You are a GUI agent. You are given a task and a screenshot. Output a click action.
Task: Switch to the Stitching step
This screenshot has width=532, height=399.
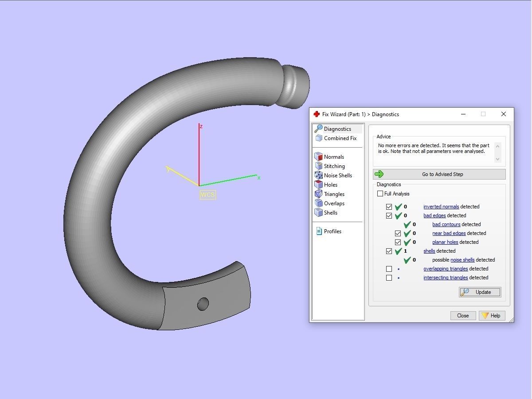coord(334,166)
